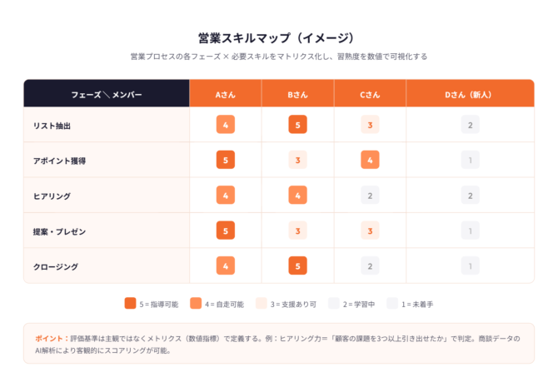Select the クロージング row label

point(56,266)
